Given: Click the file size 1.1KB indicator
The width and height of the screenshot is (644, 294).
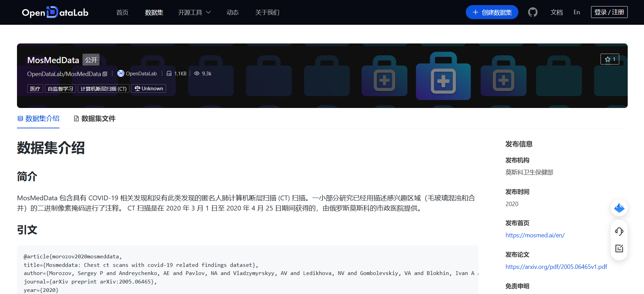Looking at the screenshot, I should coord(176,74).
